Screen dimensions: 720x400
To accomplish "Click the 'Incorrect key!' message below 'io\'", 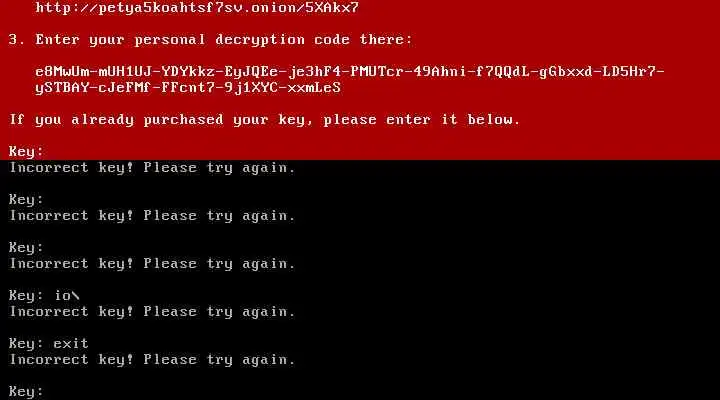I will tap(152, 312).
